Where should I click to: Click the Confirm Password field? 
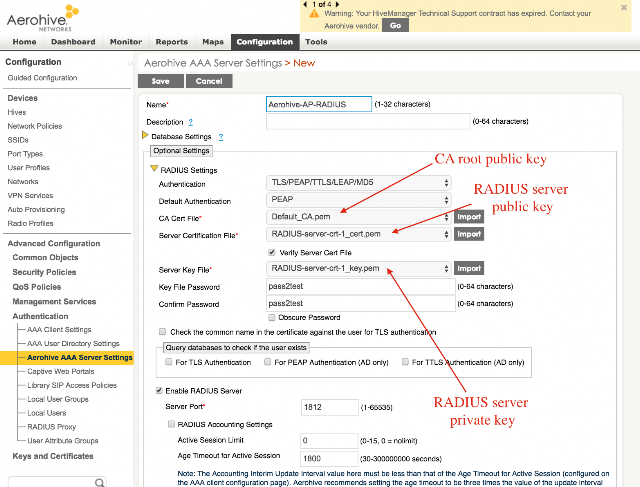coord(361,304)
